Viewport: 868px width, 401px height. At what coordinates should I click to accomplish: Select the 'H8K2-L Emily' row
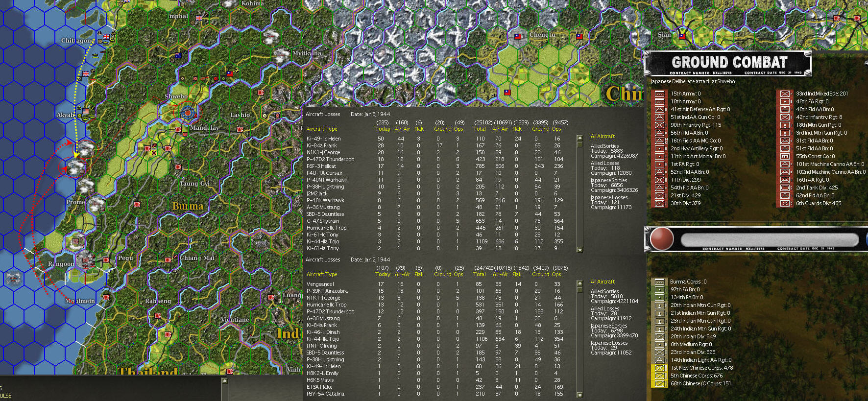pos(435,373)
